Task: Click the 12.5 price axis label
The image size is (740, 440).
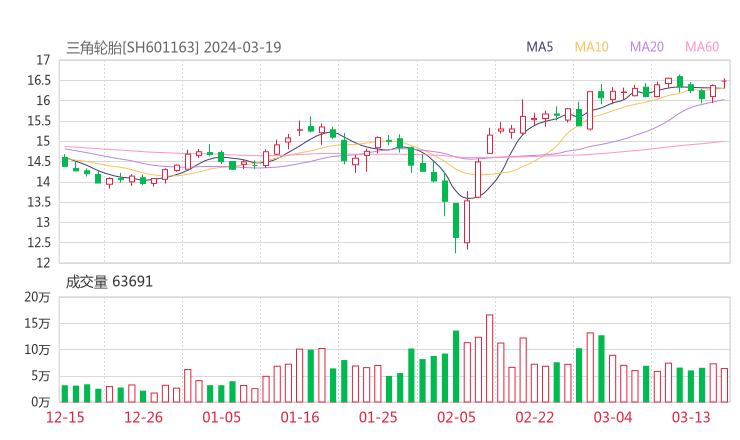Action: tap(39, 243)
